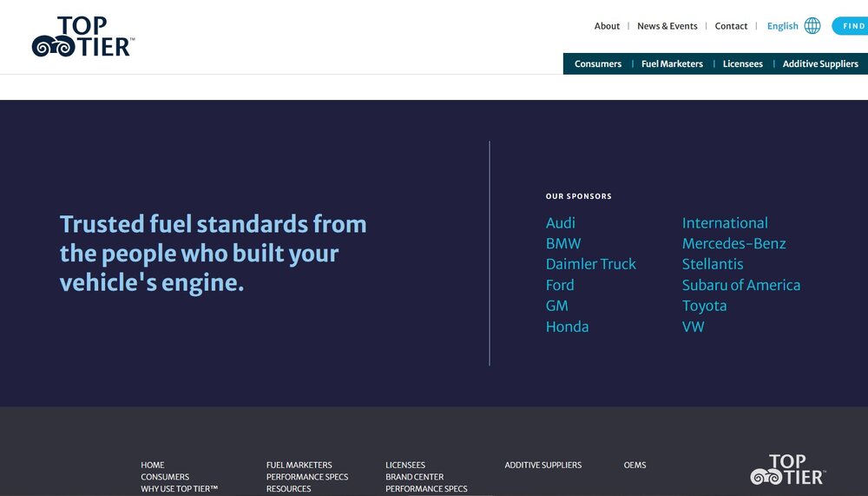Click the footer RESOURCES link

(288, 489)
